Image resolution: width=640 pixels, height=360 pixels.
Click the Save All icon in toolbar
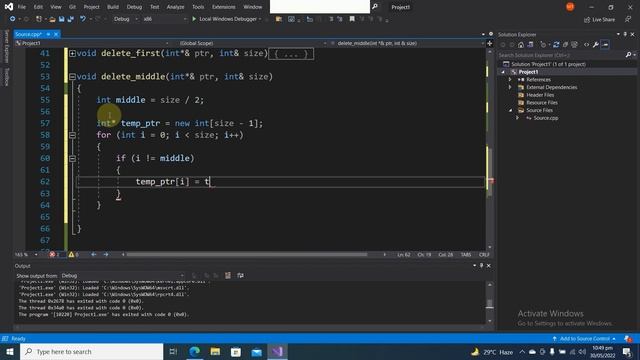[70, 19]
